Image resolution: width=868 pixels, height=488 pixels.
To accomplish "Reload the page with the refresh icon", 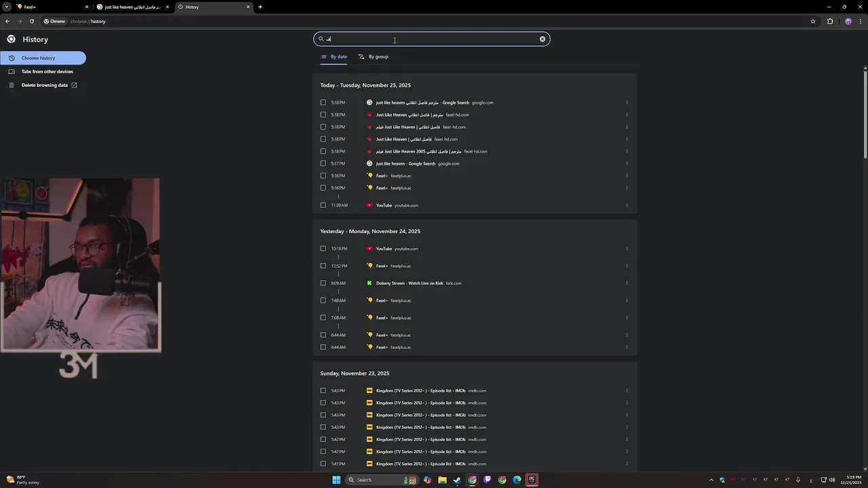I will [32, 22].
